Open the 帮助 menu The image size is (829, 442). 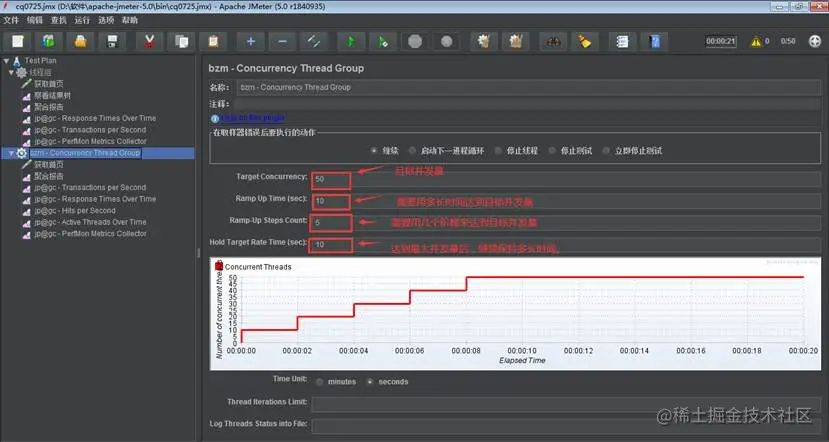coord(130,20)
